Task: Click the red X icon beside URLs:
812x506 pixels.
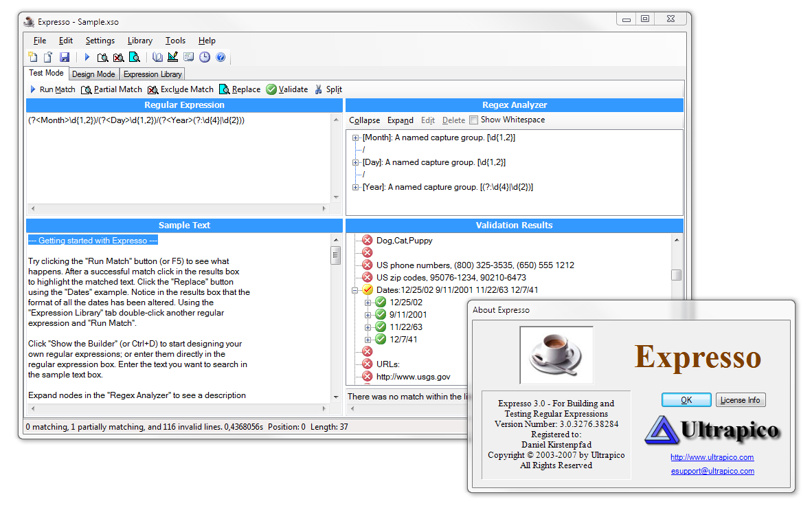Action: tap(367, 364)
